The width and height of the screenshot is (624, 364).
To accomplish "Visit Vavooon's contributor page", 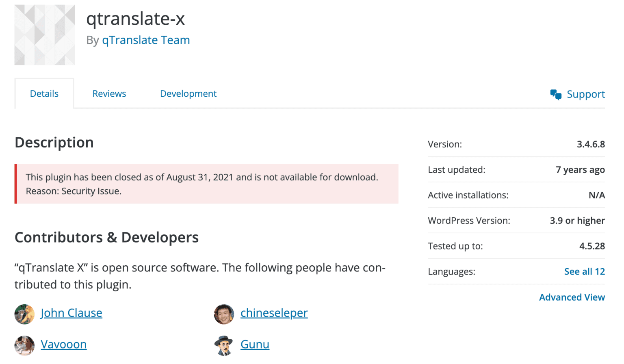I will click(63, 344).
